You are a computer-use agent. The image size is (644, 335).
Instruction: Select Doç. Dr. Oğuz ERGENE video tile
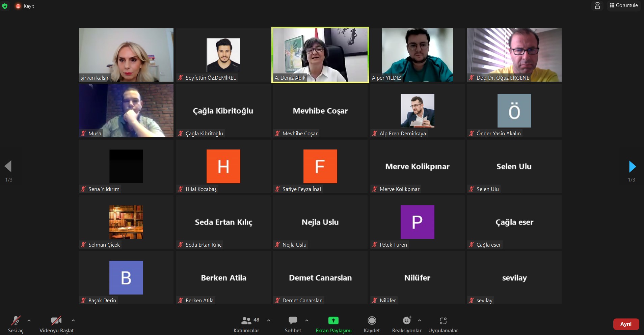coord(514,55)
